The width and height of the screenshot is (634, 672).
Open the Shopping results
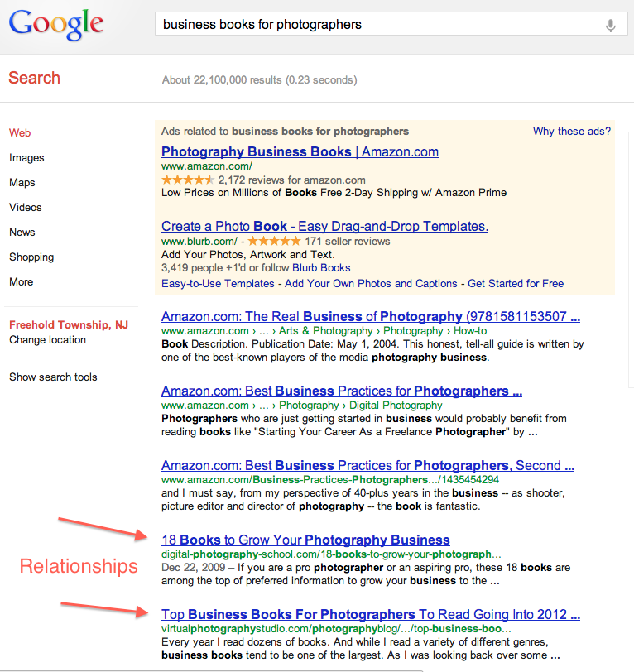(x=31, y=257)
